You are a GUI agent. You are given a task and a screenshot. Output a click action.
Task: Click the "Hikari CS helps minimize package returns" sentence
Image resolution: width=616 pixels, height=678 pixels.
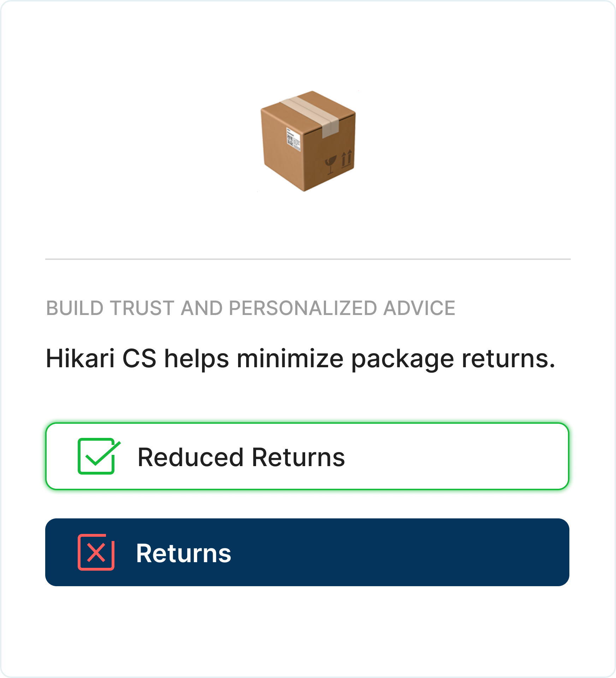(x=300, y=359)
